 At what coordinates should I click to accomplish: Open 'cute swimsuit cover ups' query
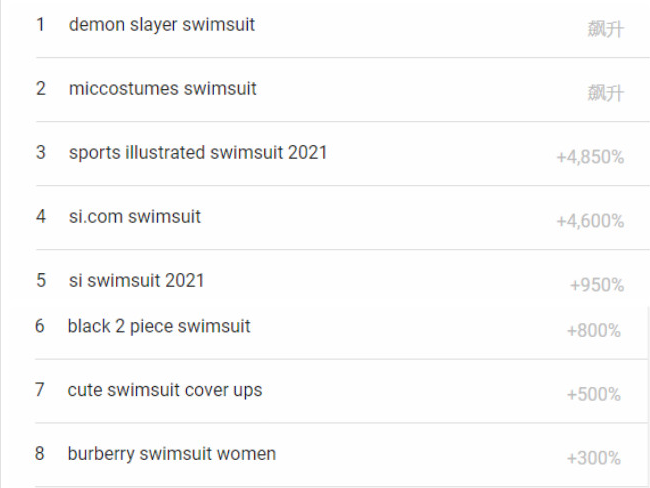165,390
